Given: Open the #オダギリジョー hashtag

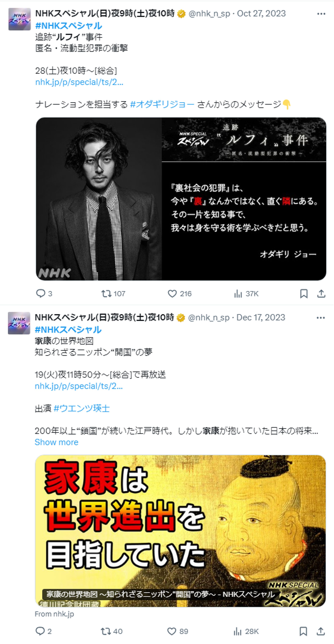Looking at the screenshot, I should click(x=162, y=104).
